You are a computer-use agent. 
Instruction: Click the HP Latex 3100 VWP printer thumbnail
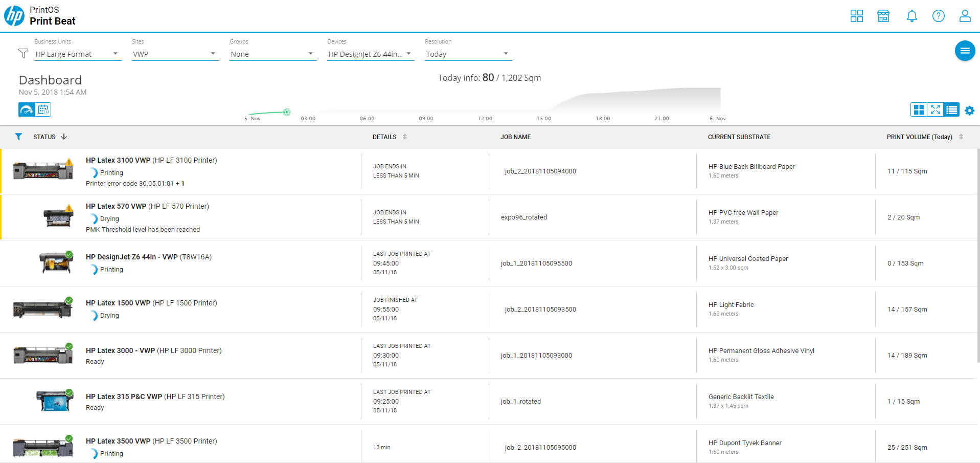tap(43, 170)
